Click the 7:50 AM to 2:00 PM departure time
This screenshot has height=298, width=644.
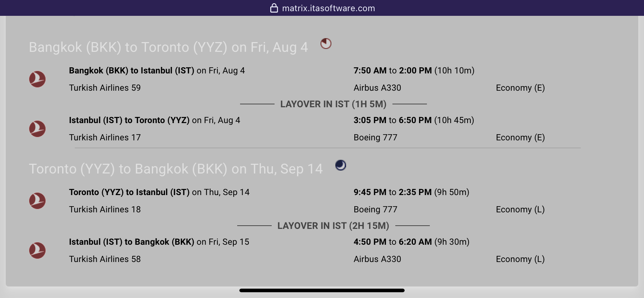393,71
